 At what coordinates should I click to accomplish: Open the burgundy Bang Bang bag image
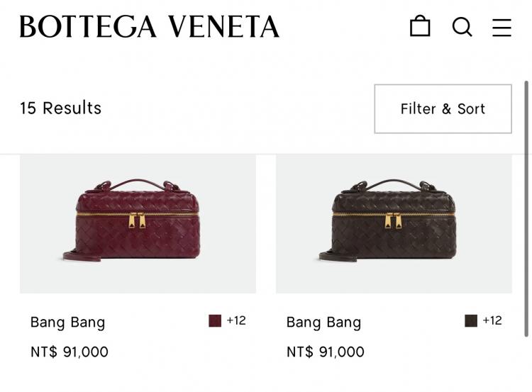tap(138, 223)
